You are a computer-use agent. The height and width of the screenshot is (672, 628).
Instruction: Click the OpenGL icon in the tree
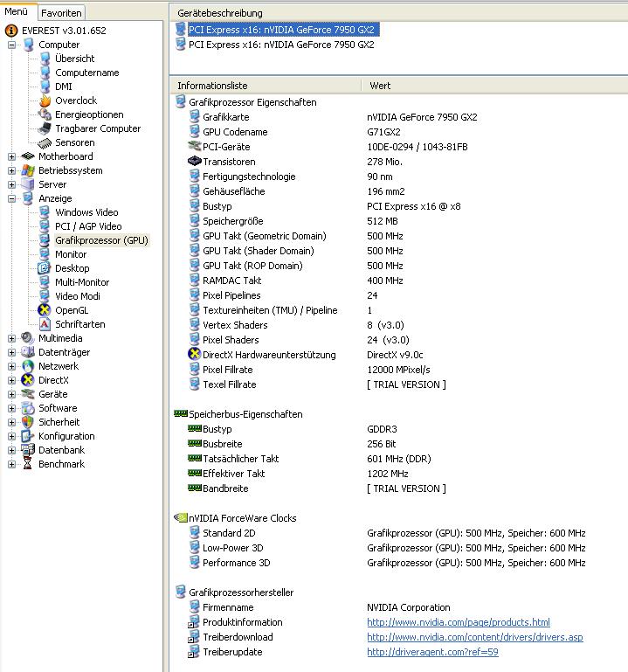(45, 310)
